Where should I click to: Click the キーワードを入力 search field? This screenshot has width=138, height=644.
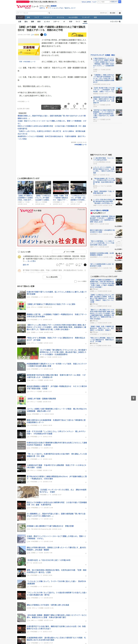click(32, 13)
